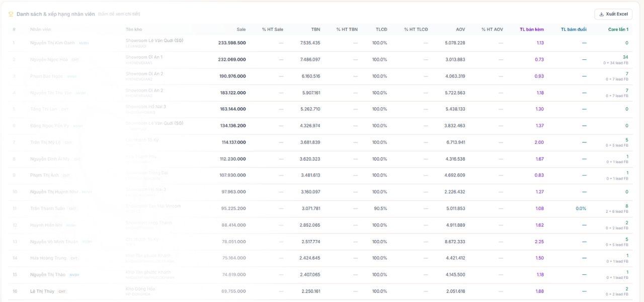Click the Care lần 1 column header

(x=618, y=29)
